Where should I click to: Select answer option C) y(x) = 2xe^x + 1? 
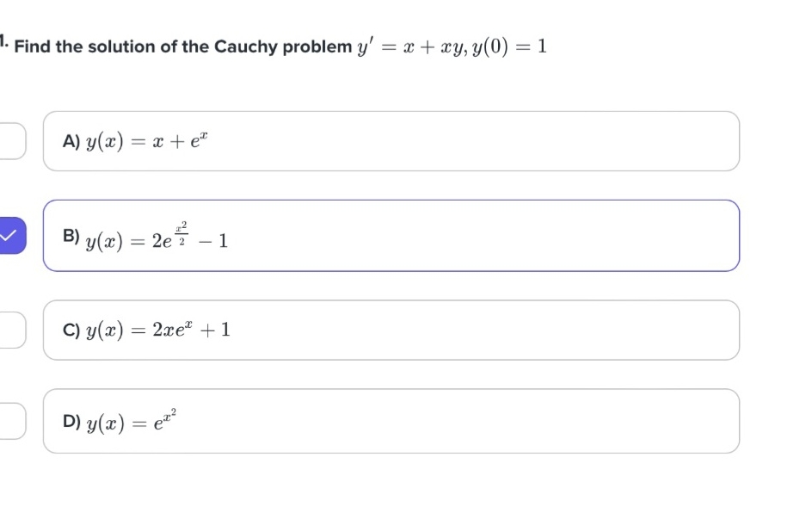coord(391,330)
